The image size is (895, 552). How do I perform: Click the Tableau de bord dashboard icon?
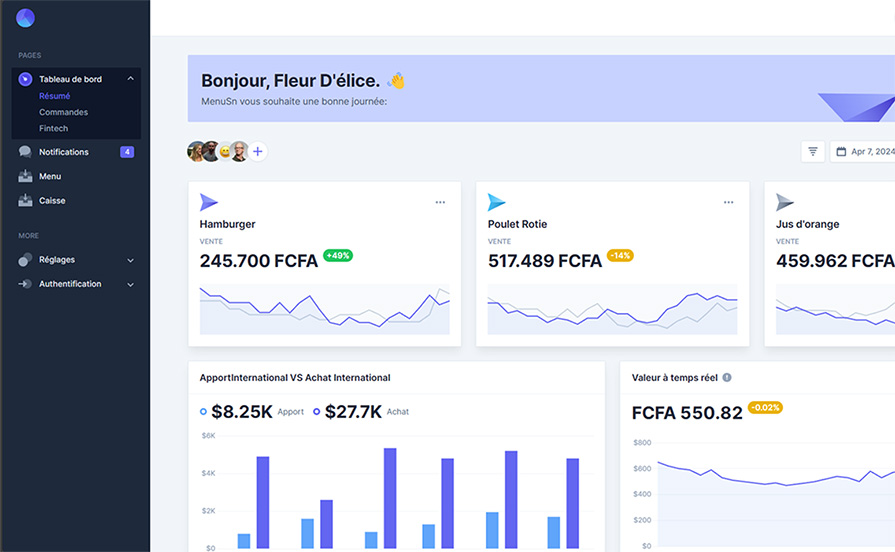pos(25,79)
